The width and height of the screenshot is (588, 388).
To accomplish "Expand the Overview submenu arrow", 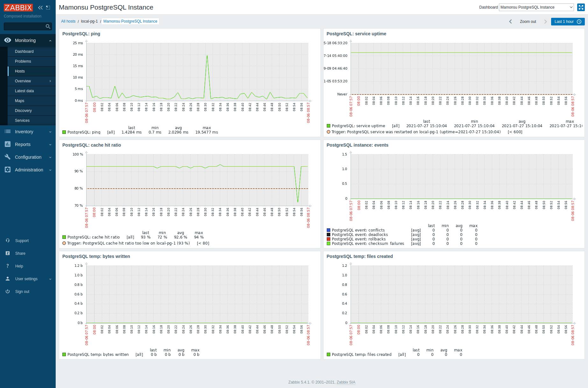I will (x=50, y=81).
